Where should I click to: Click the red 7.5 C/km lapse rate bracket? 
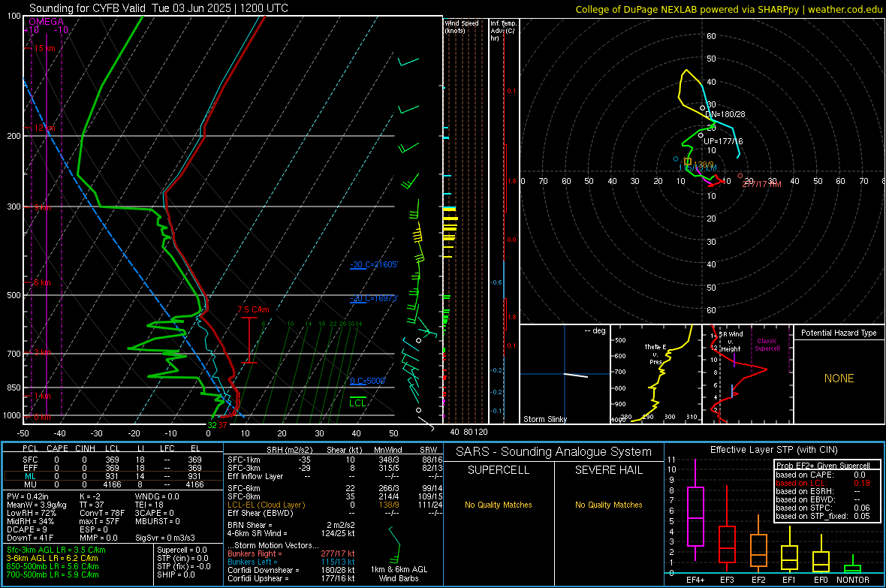(249, 339)
